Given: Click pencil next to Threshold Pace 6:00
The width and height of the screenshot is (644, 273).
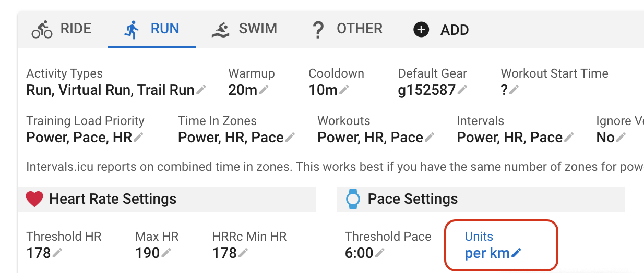Looking at the screenshot, I should (x=380, y=253).
